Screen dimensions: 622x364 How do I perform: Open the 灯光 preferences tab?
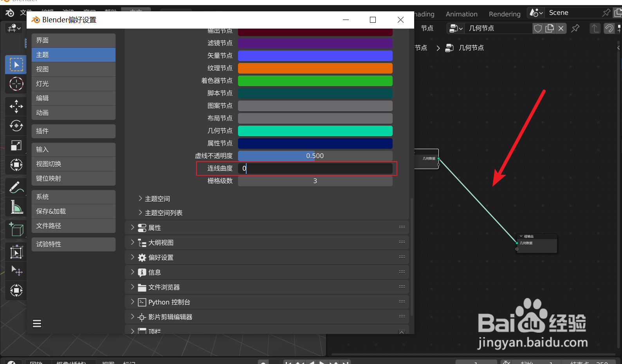click(x=74, y=84)
